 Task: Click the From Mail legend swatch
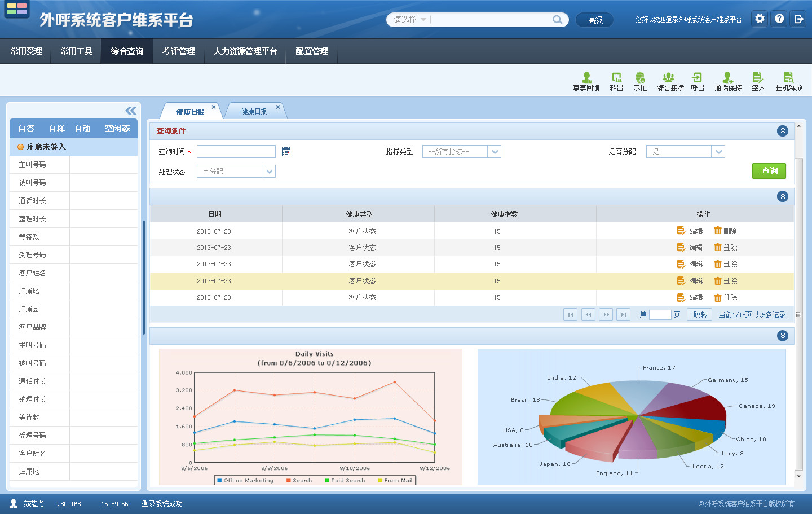(x=380, y=481)
